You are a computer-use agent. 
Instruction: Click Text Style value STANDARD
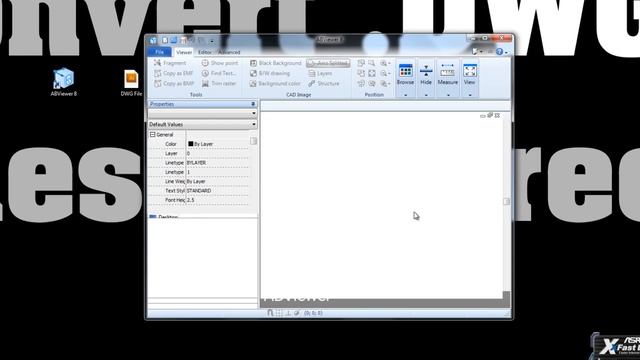217,191
